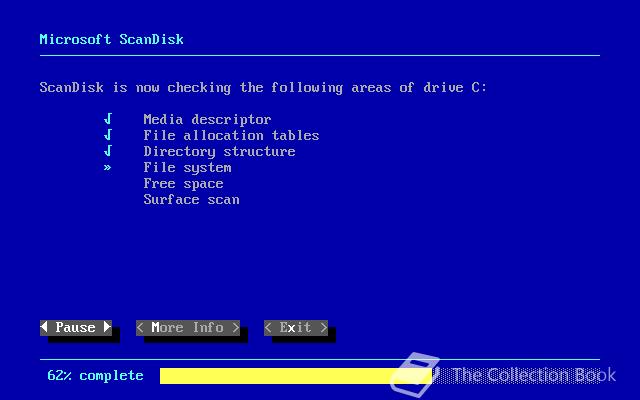Click the Pause button
This screenshot has height=400, width=640.
[x=76, y=328]
